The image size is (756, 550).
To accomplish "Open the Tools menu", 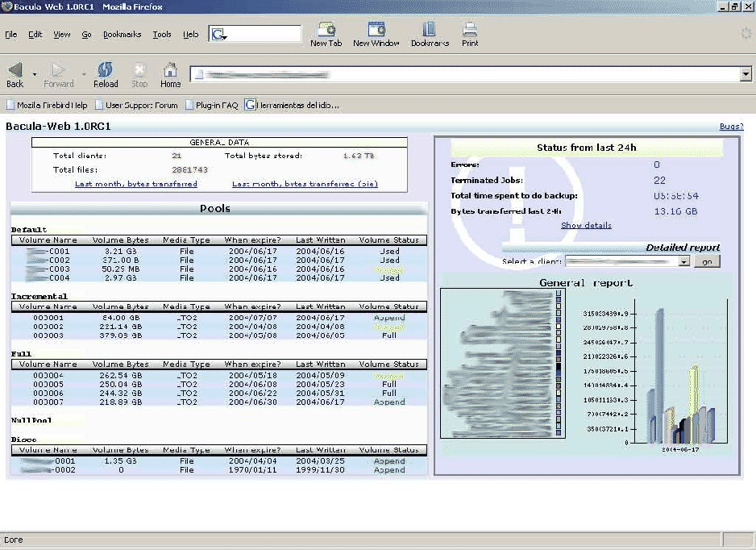I will click(x=162, y=34).
